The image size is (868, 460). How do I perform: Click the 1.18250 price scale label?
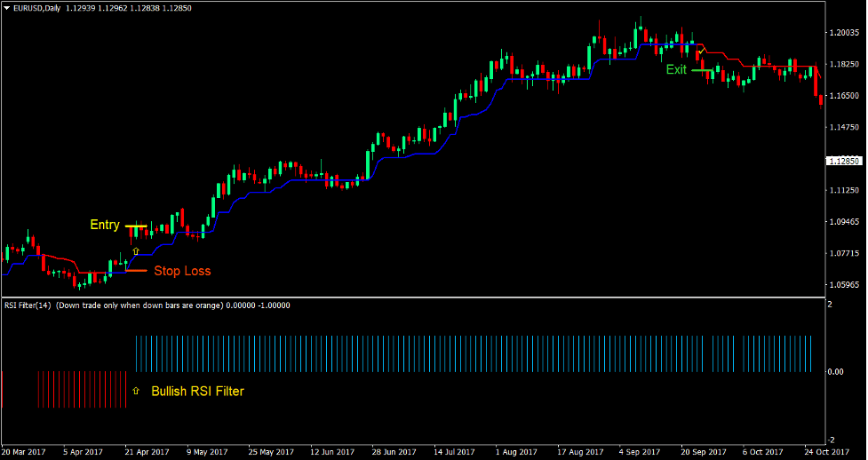click(844, 64)
